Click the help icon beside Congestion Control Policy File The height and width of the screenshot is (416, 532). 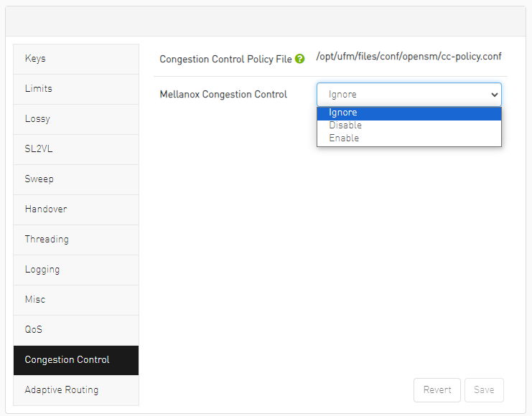tap(300, 59)
